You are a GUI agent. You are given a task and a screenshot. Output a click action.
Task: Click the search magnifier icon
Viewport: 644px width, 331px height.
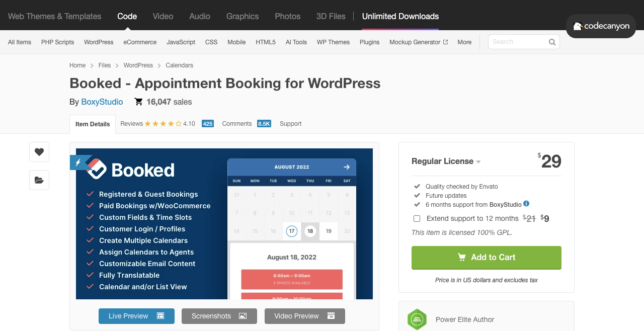(x=552, y=42)
